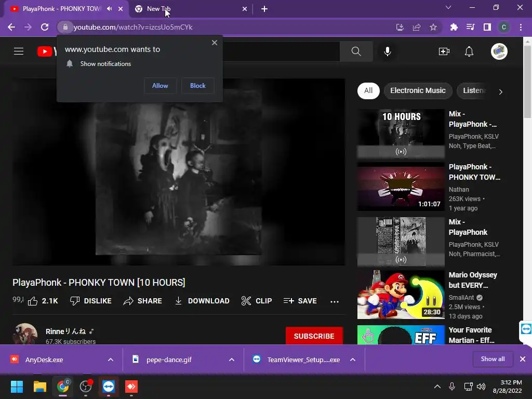Open AnyDesk.exe downloaded file
532x399 pixels.
[44, 360]
